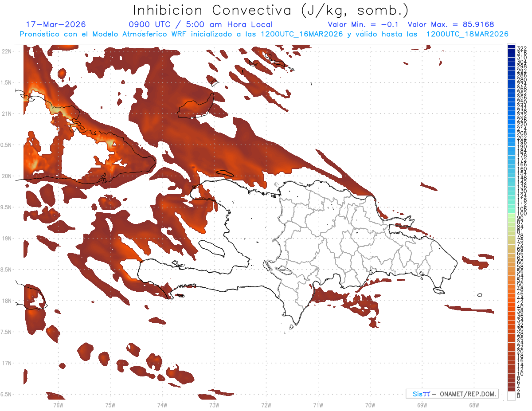Click the '20N' latitude label

coord(8,176)
